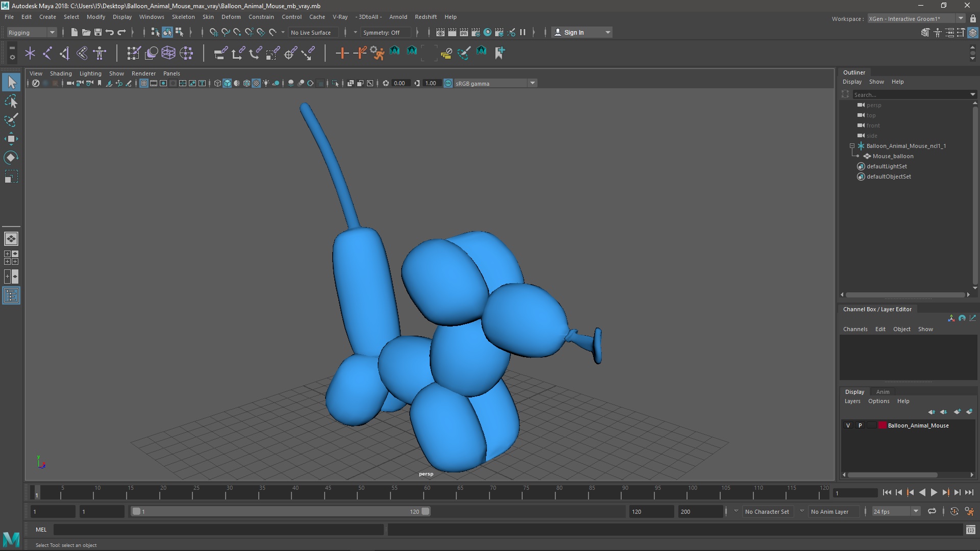
Task: Select the Move tool in the toolbox
Action: 11,139
